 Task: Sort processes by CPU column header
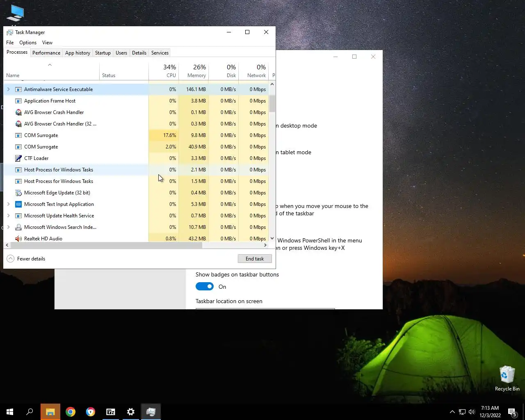(164, 71)
